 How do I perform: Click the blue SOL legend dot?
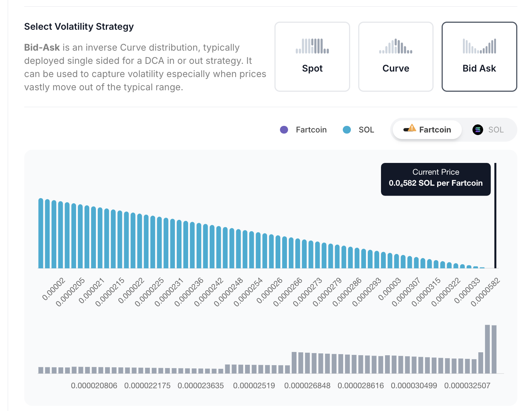(347, 130)
